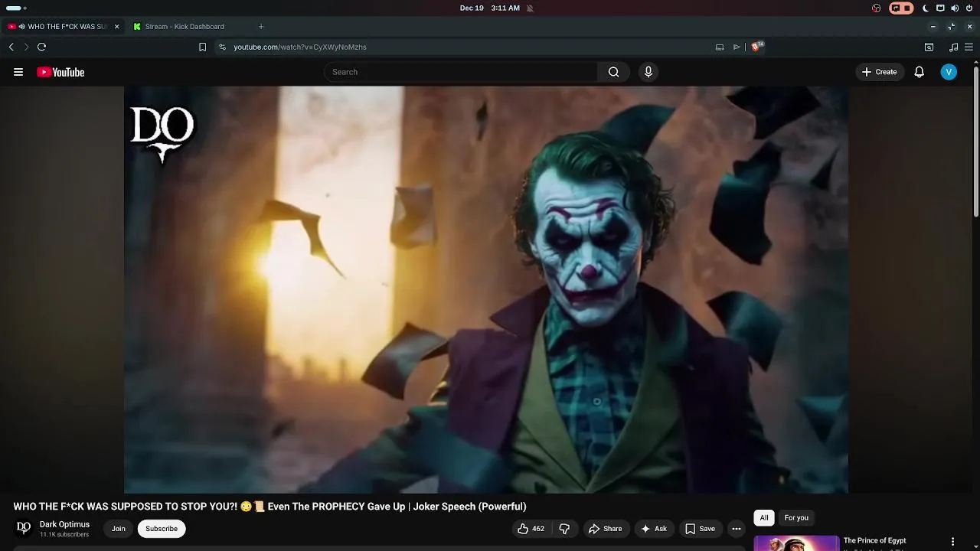Image resolution: width=980 pixels, height=551 pixels.
Task: Open the YouTube guide hamburger menu
Action: [18, 72]
